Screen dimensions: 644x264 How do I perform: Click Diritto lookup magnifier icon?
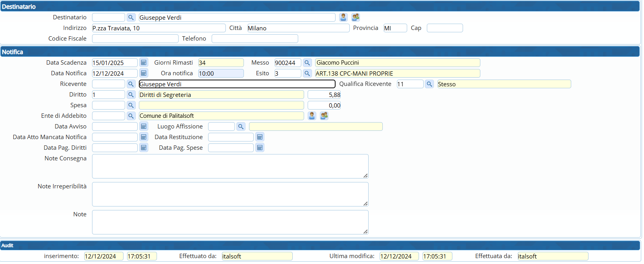131,95
